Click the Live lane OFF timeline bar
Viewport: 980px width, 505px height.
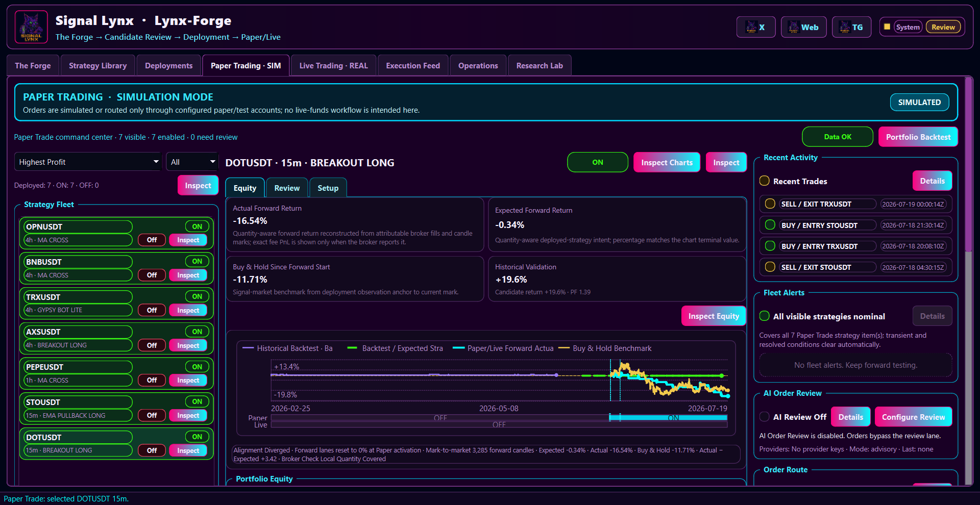pos(499,424)
